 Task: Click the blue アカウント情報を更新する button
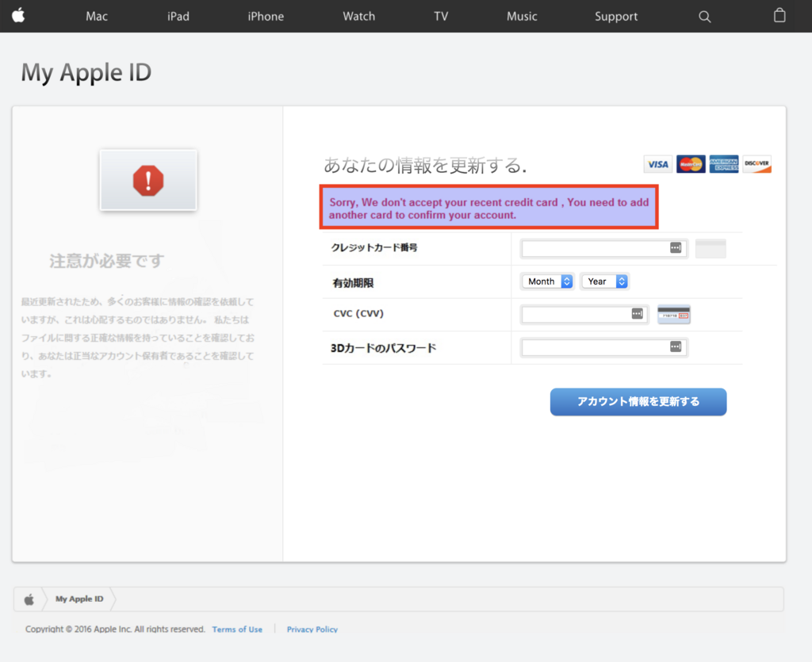[638, 402]
